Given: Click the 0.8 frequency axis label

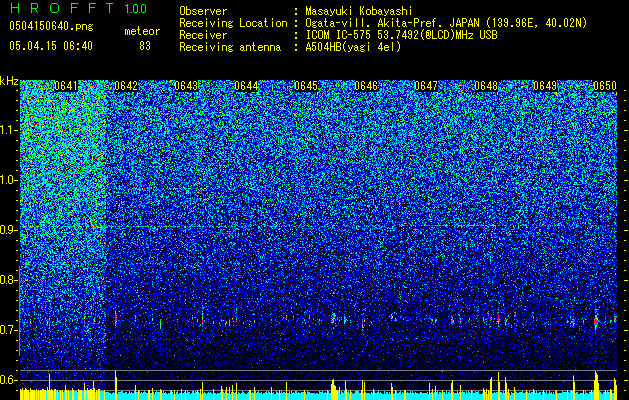Looking at the screenshot, I should tap(9, 280).
